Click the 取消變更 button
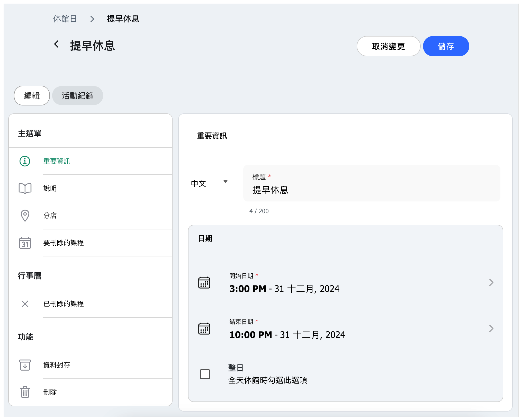 [x=388, y=46]
